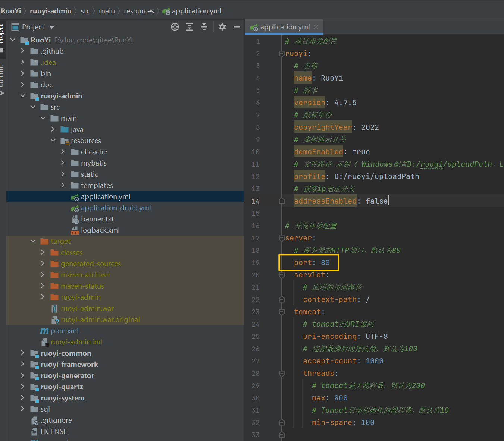Screen dimensions: 504x441
Task: Expand the .github folder
Action: (x=23, y=51)
